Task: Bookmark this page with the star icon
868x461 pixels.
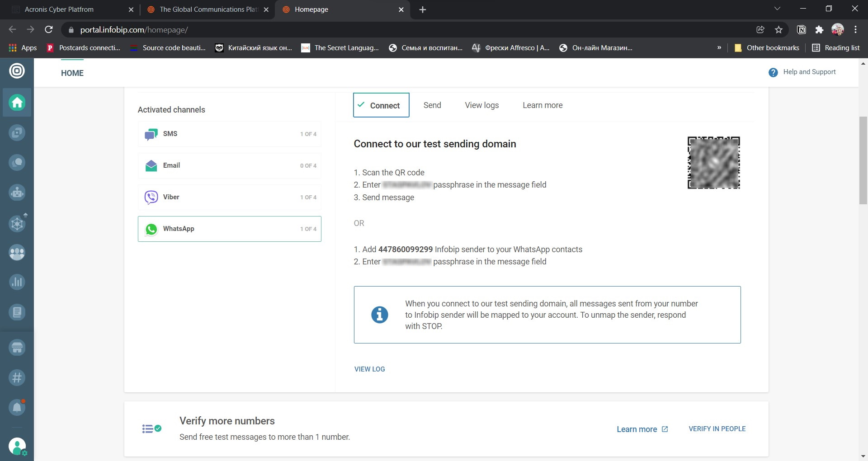Action: tap(778, 30)
